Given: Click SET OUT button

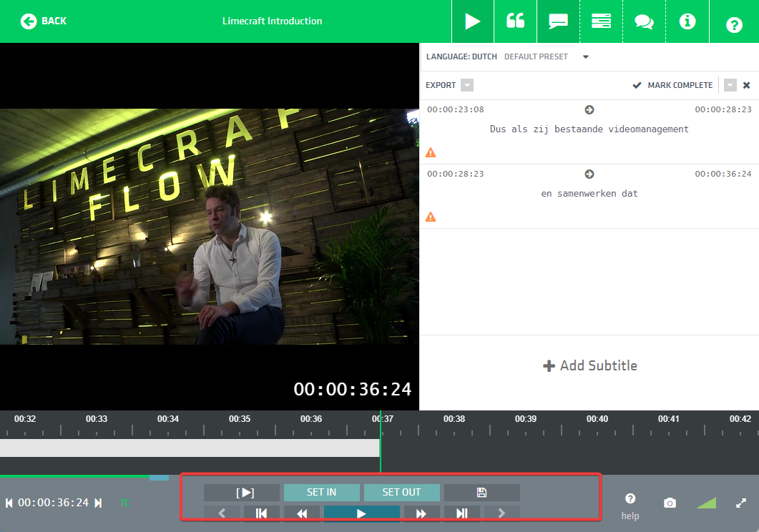Looking at the screenshot, I should pyautogui.click(x=402, y=493).
